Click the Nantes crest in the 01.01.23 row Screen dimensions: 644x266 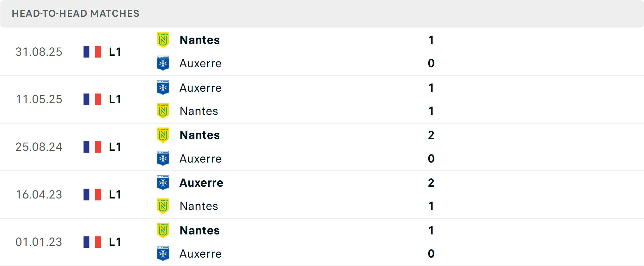tap(163, 230)
